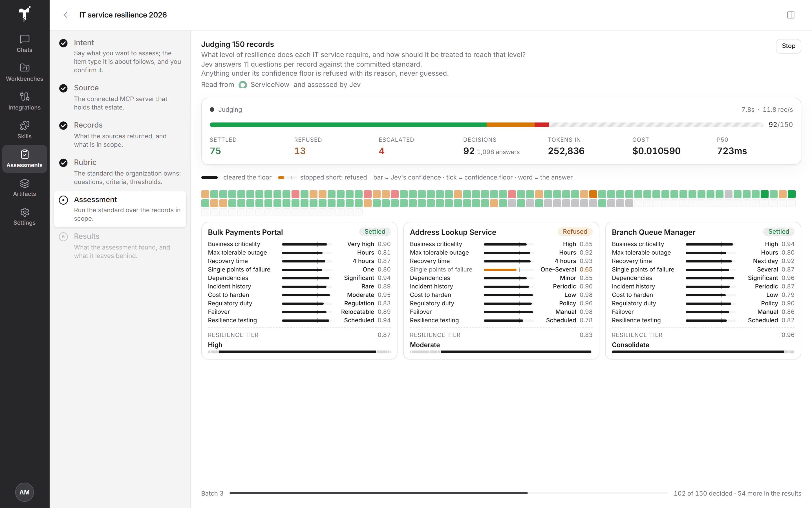Open Workbenches in the sidebar
The height and width of the screenshot is (508, 812).
pos(25,73)
